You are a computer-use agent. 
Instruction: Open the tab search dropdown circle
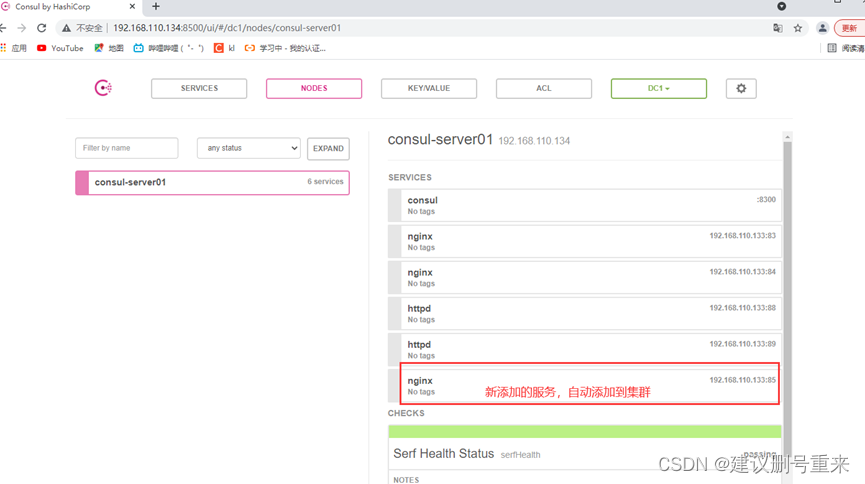[782, 6]
